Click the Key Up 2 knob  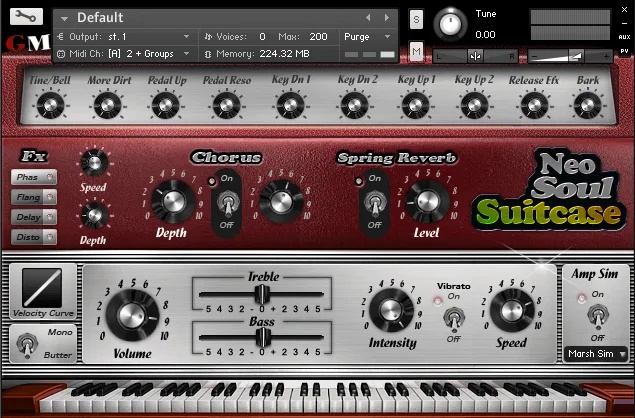click(x=474, y=105)
